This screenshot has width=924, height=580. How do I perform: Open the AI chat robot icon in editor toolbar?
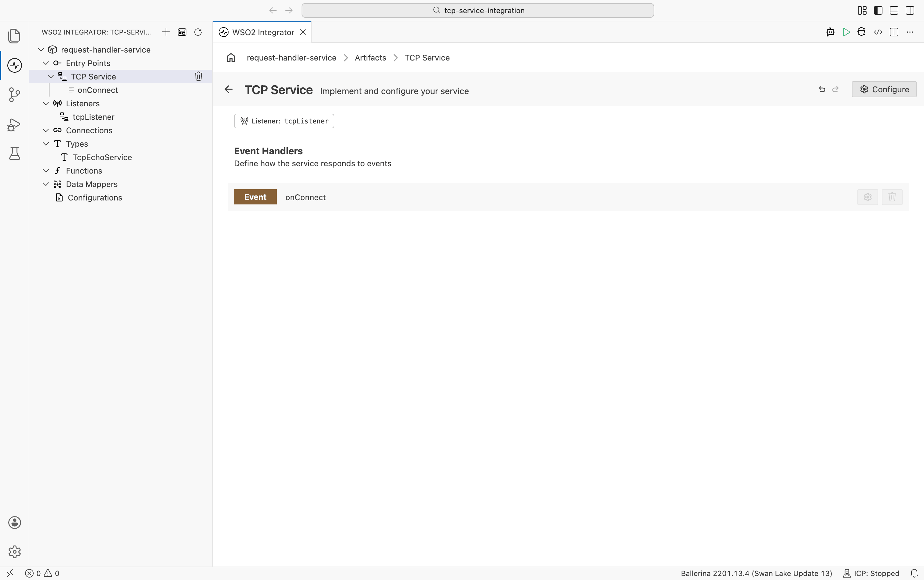tap(831, 32)
